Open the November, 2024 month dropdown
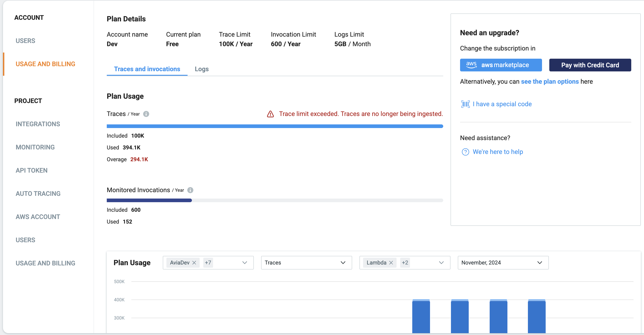The height and width of the screenshot is (335, 644). (x=503, y=262)
